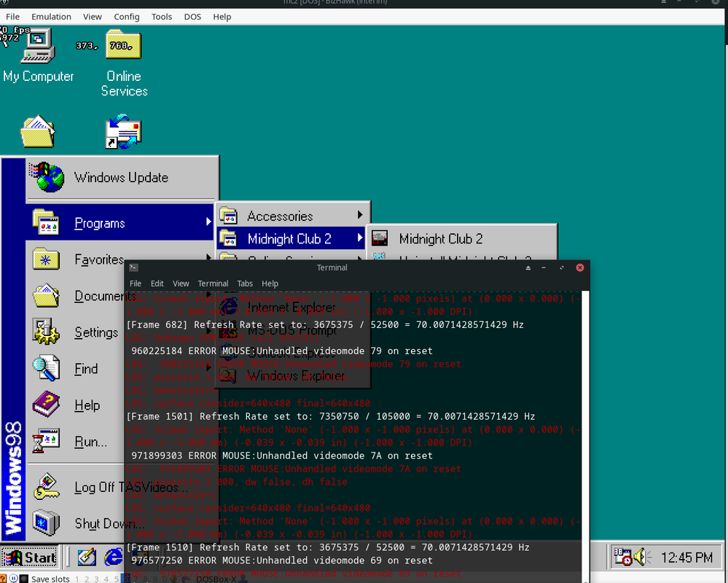
Task: Select save slot 3 in BizHawk
Action: (x=97, y=579)
